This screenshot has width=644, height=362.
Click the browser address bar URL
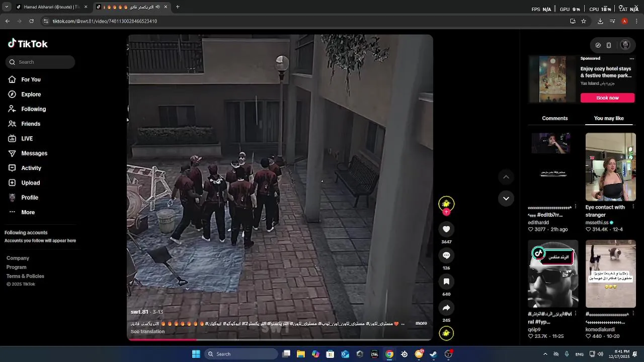(x=105, y=21)
